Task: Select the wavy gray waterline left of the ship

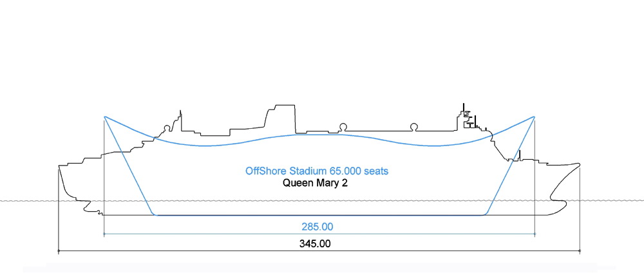Action: click(29, 201)
